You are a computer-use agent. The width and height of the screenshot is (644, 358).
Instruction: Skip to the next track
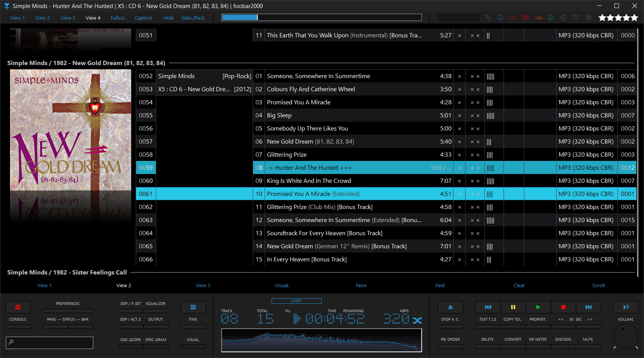click(588, 307)
